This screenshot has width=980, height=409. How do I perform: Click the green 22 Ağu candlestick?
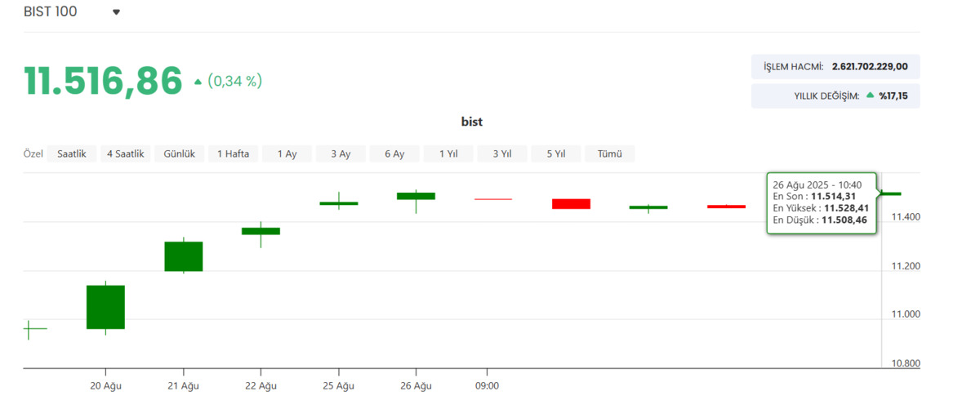point(261,231)
